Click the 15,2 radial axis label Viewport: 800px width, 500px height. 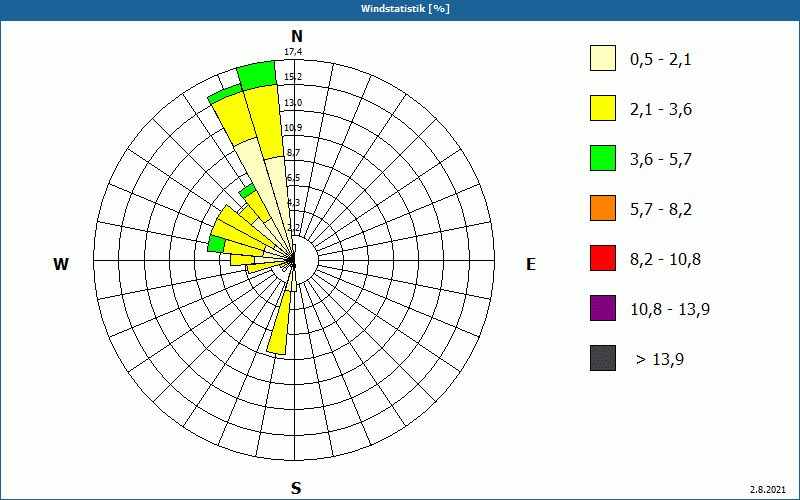click(293, 77)
